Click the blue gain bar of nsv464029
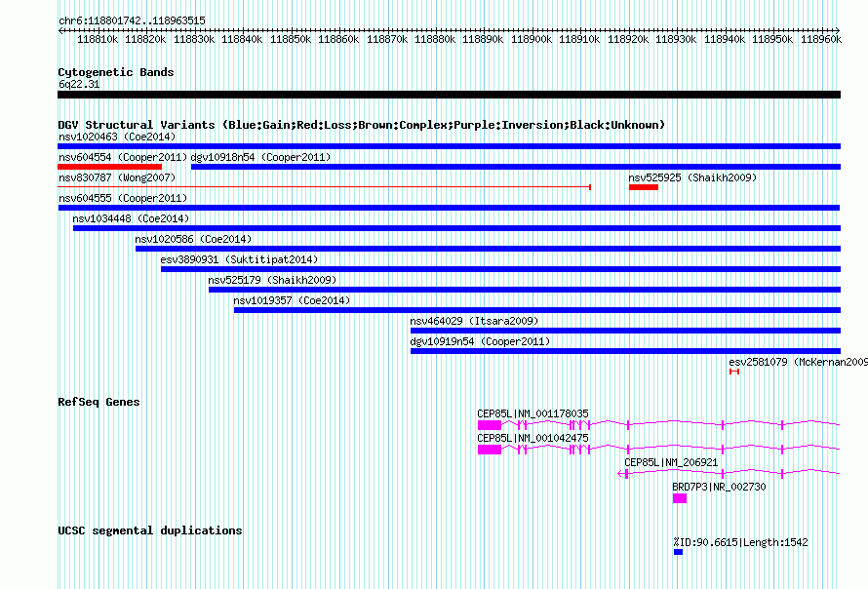868x589 pixels. [625, 331]
